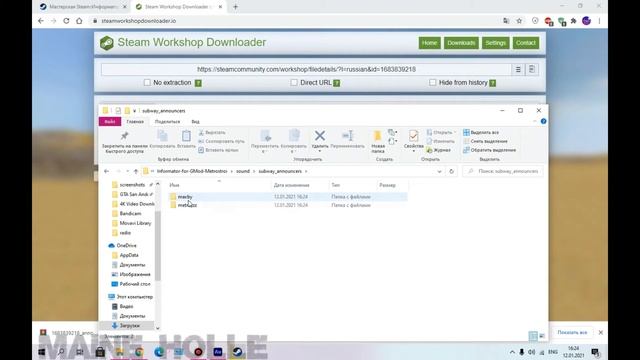This screenshot has width=640, height=360.
Task: Open GTA San Andreas in the navigation pane
Action: pyautogui.click(x=133, y=194)
